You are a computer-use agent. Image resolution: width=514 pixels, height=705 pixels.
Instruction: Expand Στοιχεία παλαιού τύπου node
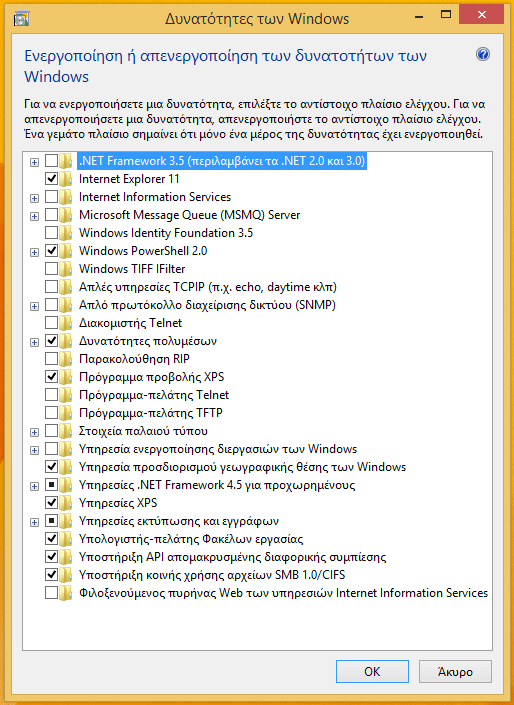tap(34, 432)
